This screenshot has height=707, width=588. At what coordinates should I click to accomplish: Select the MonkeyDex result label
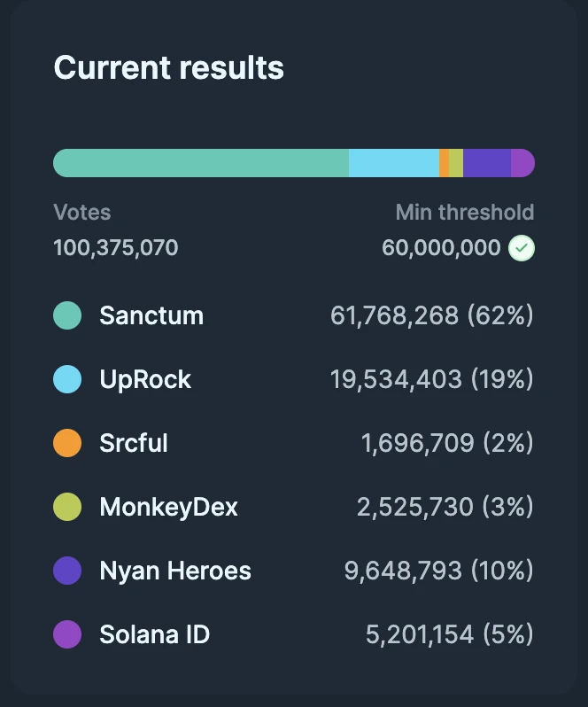click(x=168, y=507)
